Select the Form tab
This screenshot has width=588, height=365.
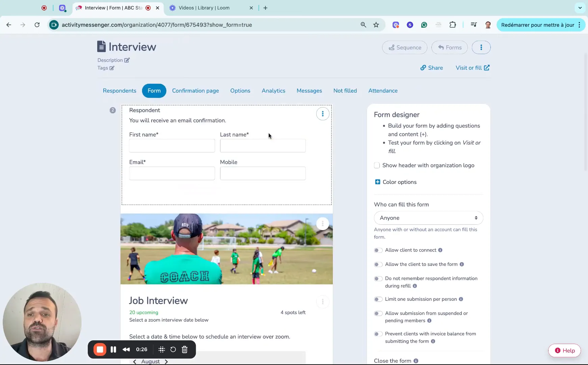click(154, 91)
